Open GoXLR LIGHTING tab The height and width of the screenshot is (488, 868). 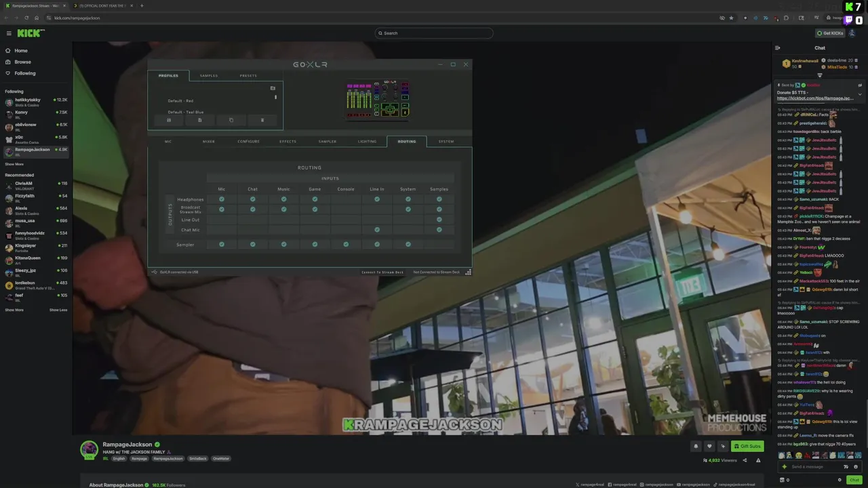tap(367, 142)
